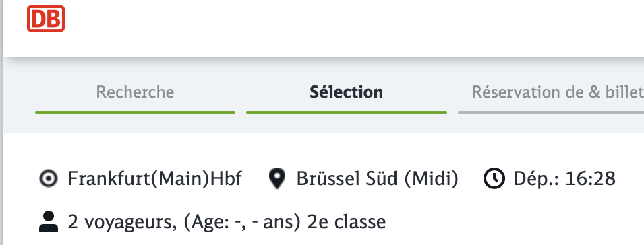Click the traveller person icon
The width and height of the screenshot is (644, 245).
(49, 221)
